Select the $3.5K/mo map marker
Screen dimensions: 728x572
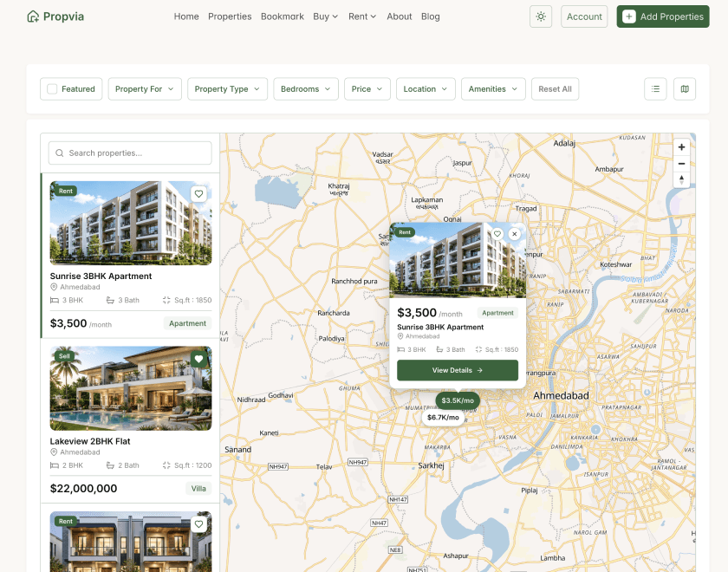(x=458, y=400)
